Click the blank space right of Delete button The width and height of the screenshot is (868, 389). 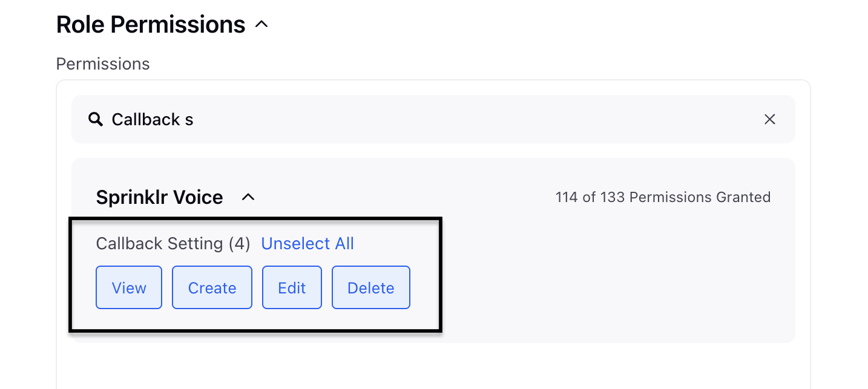click(x=599, y=287)
